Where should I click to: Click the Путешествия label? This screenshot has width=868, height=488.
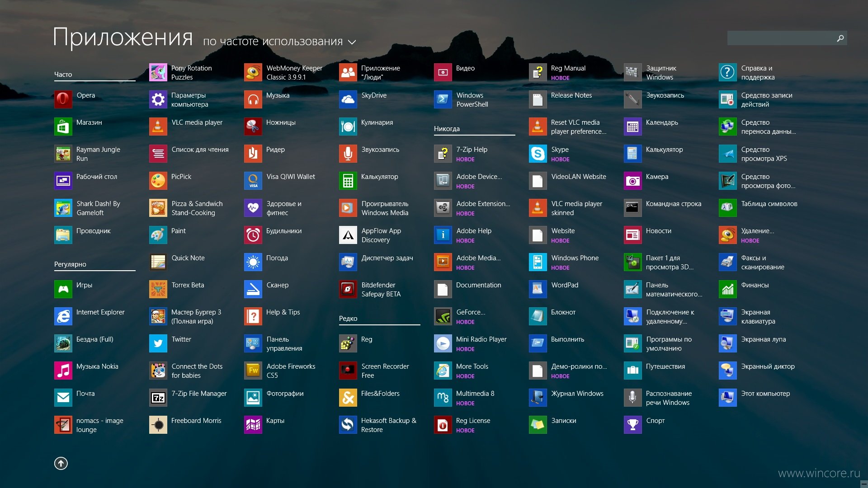(x=665, y=366)
